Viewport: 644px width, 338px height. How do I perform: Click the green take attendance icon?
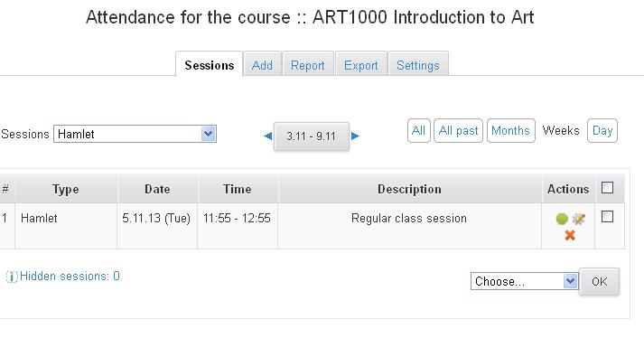click(x=562, y=219)
